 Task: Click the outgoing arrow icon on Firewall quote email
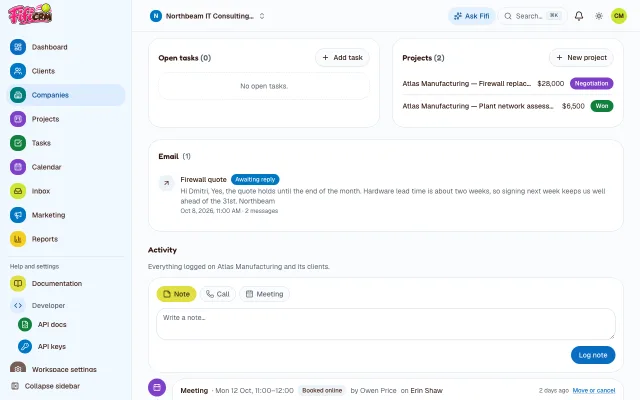(x=167, y=183)
